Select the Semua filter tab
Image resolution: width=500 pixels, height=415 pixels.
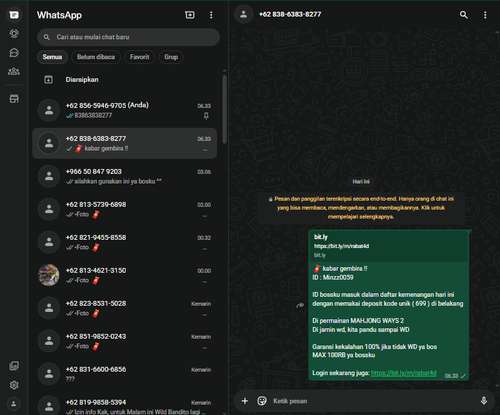tap(52, 57)
